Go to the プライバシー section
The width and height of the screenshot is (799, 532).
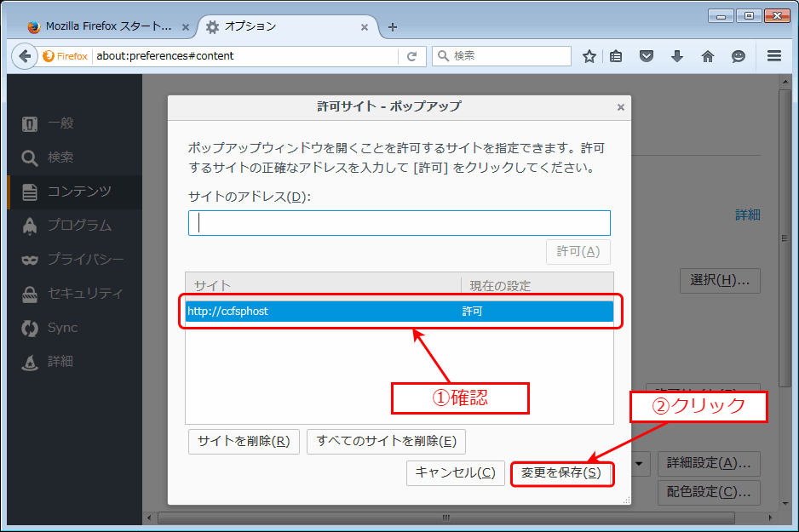click(x=75, y=260)
